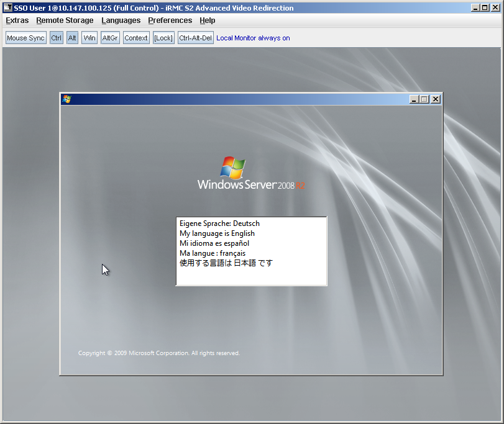
Task: Select My language is English
Action: click(251, 233)
